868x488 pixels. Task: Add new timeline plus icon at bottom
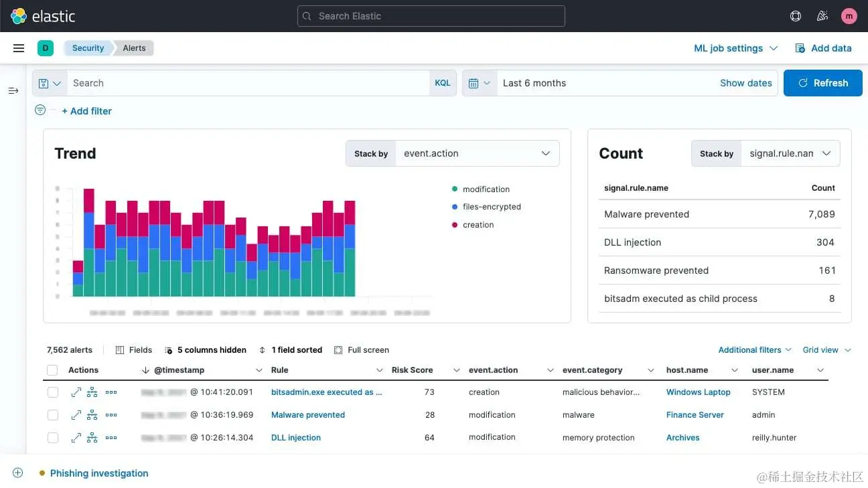[x=18, y=473]
